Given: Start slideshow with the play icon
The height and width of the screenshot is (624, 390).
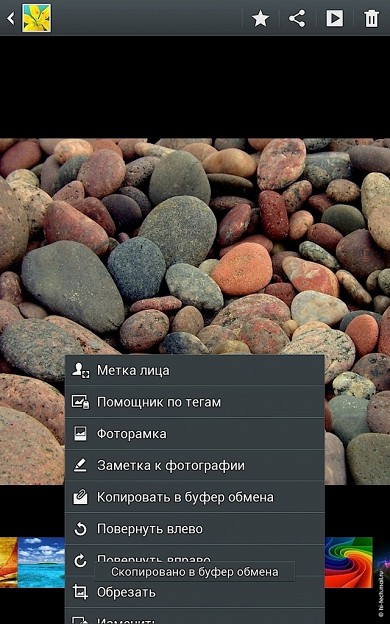Looking at the screenshot, I should coord(334,19).
